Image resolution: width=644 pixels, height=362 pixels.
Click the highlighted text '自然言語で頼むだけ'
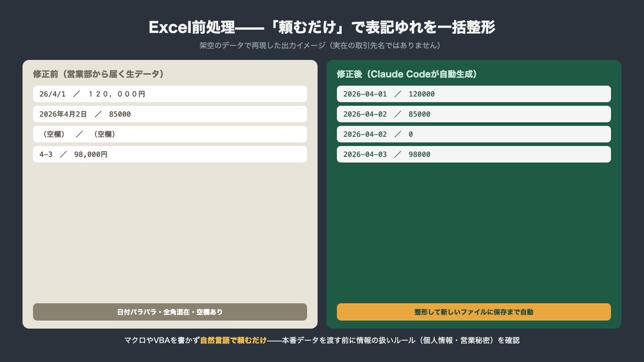pos(233,340)
